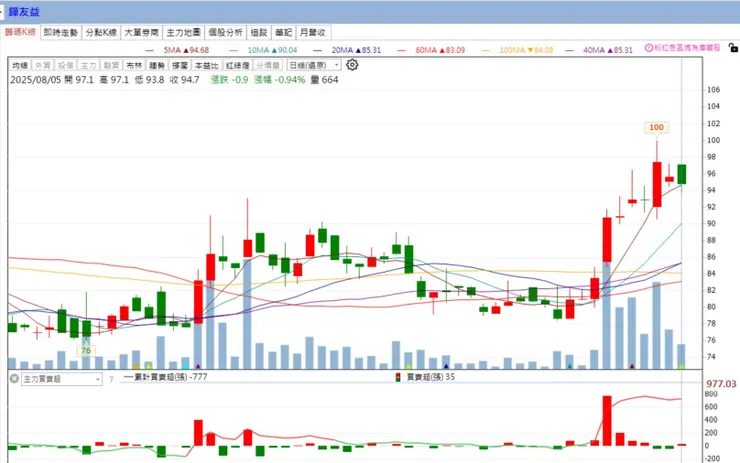The image size is (740, 463).
Task: Click the 977.03 value on lower axis
Action: click(x=721, y=384)
